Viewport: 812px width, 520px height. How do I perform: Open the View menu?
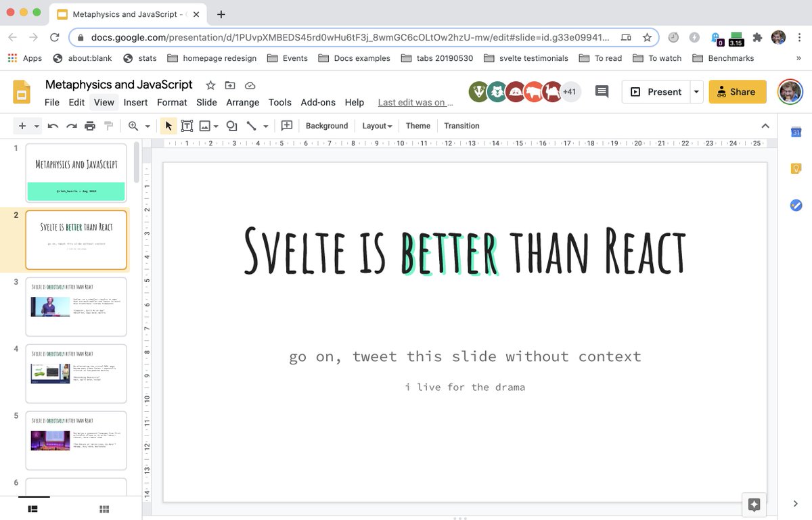click(104, 102)
